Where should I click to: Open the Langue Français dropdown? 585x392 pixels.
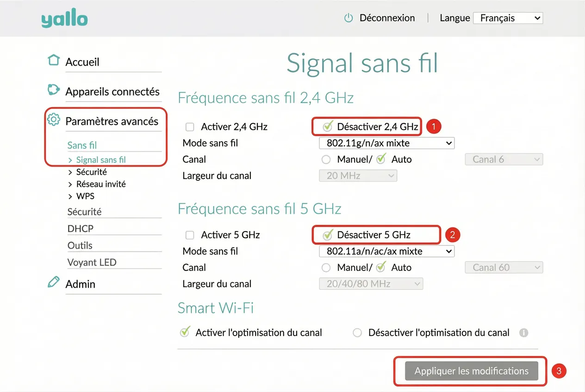coord(508,18)
